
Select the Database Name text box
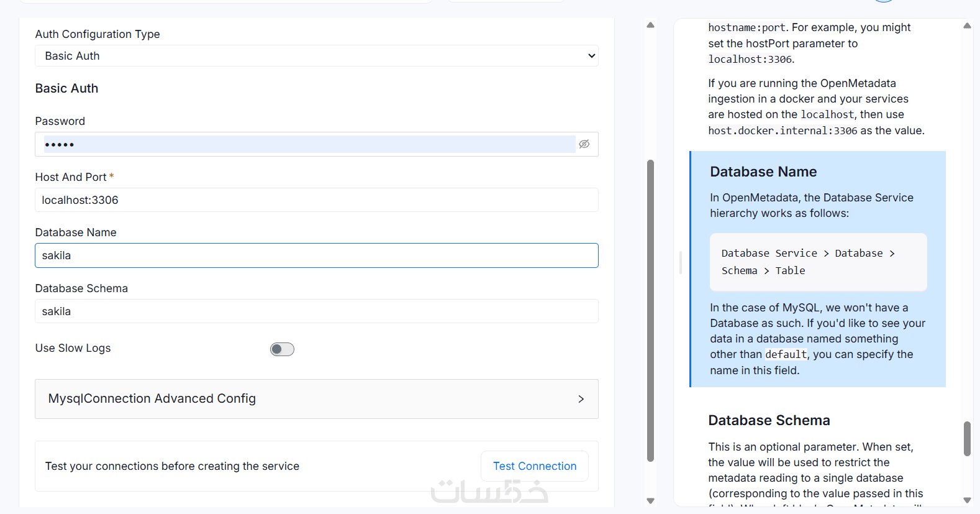pyautogui.click(x=316, y=255)
